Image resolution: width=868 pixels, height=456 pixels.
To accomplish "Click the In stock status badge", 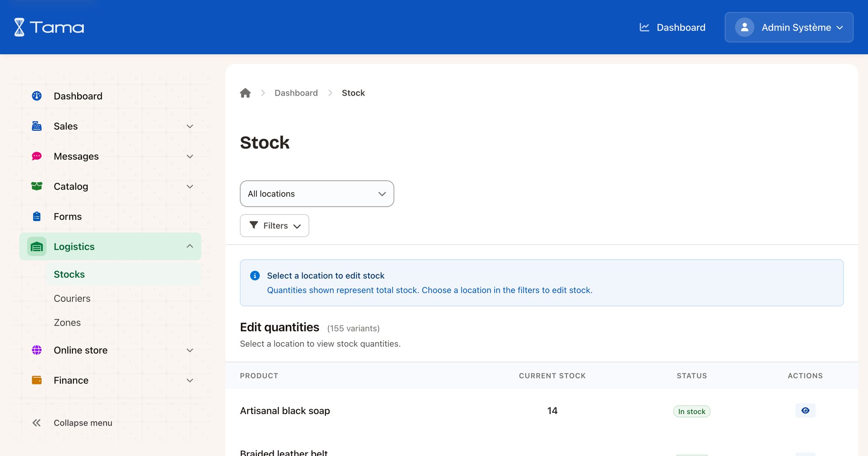I will point(692,411).
